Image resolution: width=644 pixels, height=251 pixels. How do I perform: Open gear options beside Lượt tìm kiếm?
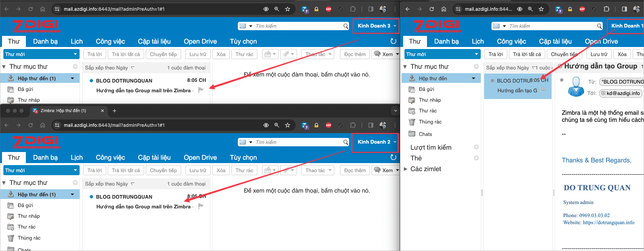point(476,147)
